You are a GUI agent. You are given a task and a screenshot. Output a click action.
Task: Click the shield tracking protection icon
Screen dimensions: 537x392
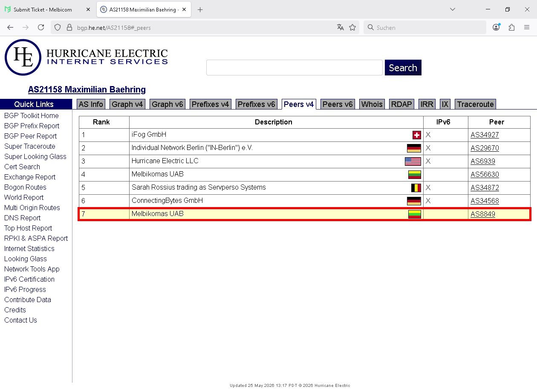click(x=58, y=27)
